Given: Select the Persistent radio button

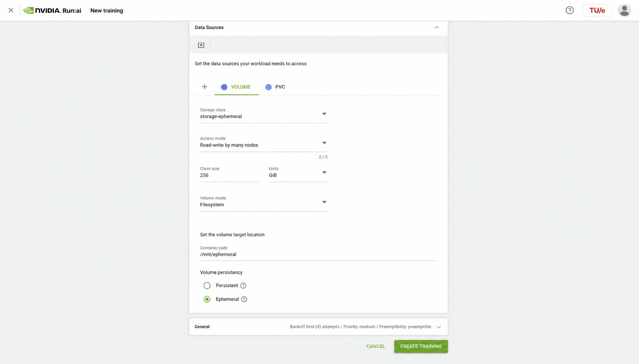Looking at the screenshot, I should tap(207, 286).
